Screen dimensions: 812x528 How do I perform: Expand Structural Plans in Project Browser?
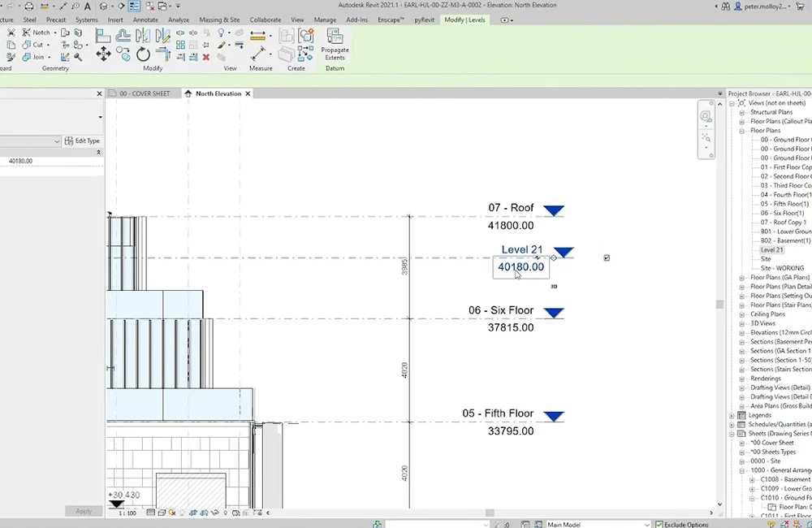click(x=741, y=112)
